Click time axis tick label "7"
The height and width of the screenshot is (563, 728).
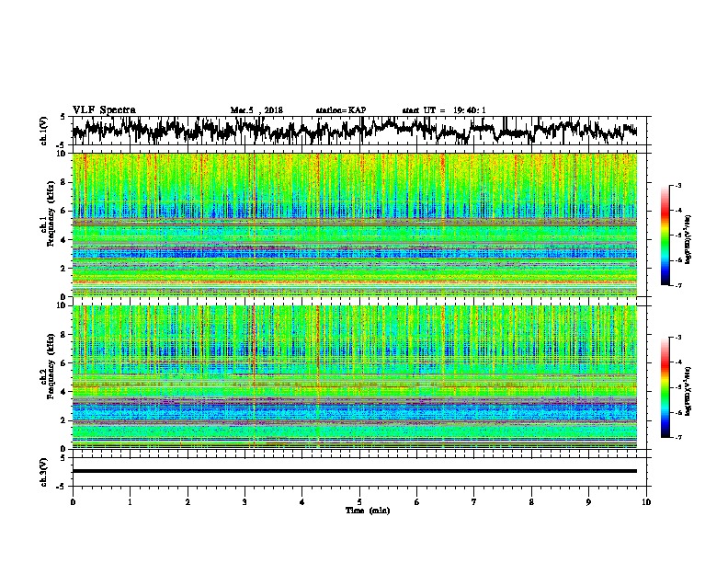point(474,502)
